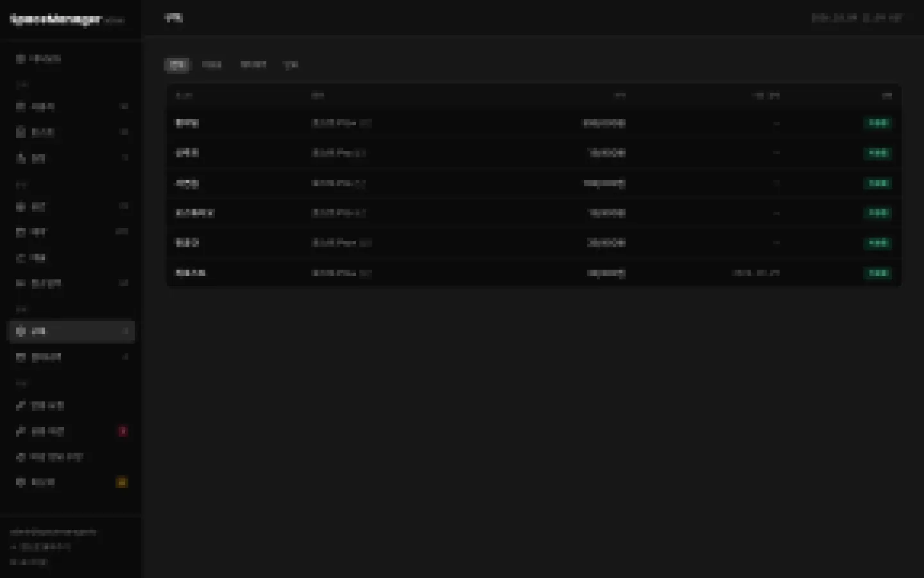The image size is (924, 578).
Task: Open the sidebar item with the yellow badge
Action: (71, 482)
